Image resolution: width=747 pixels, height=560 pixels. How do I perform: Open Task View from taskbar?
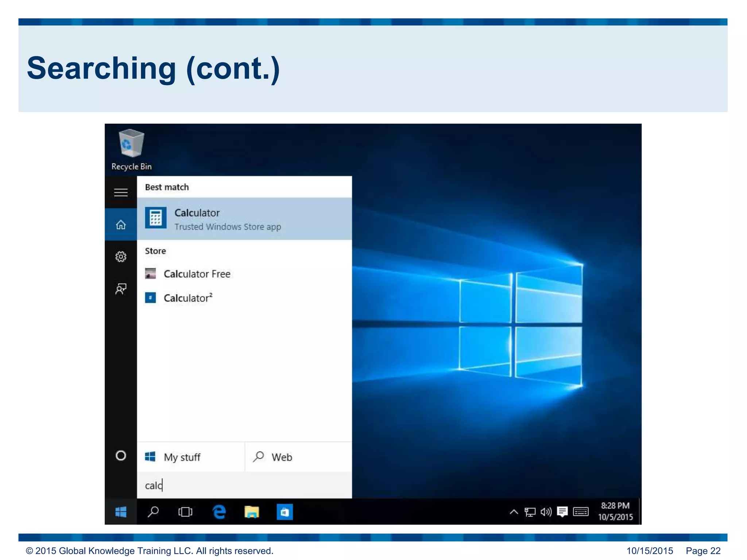[x=185, y=512]
